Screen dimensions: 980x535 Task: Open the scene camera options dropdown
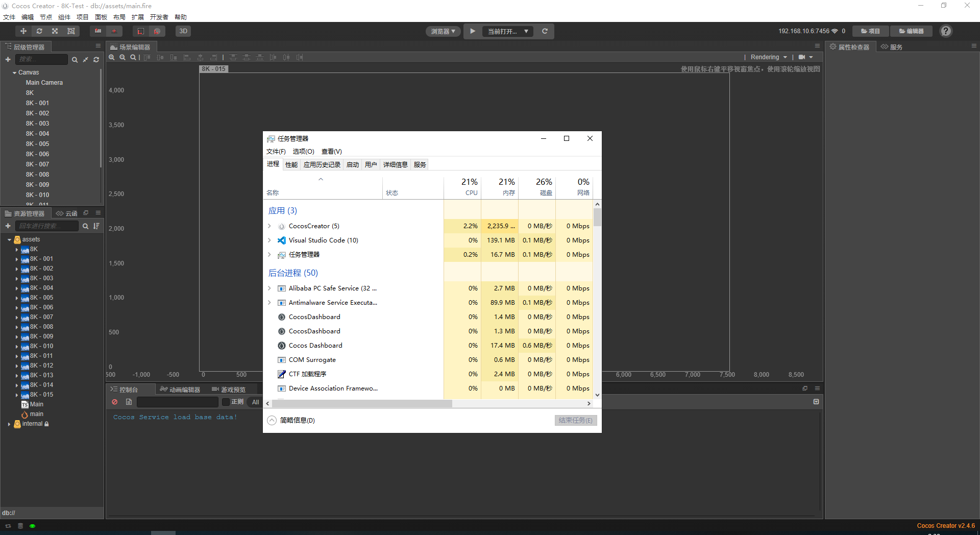tap(806, 57)
